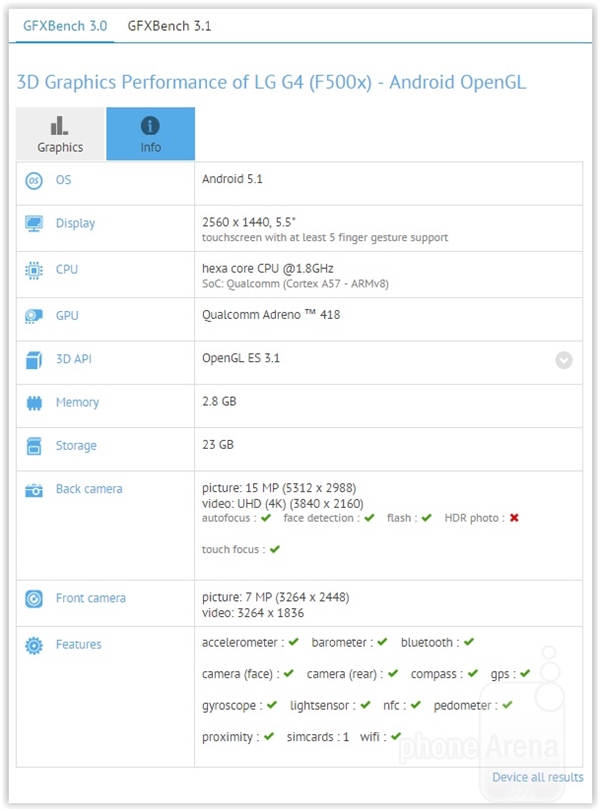Click the CPU chip icon

[x=34, y=270]
